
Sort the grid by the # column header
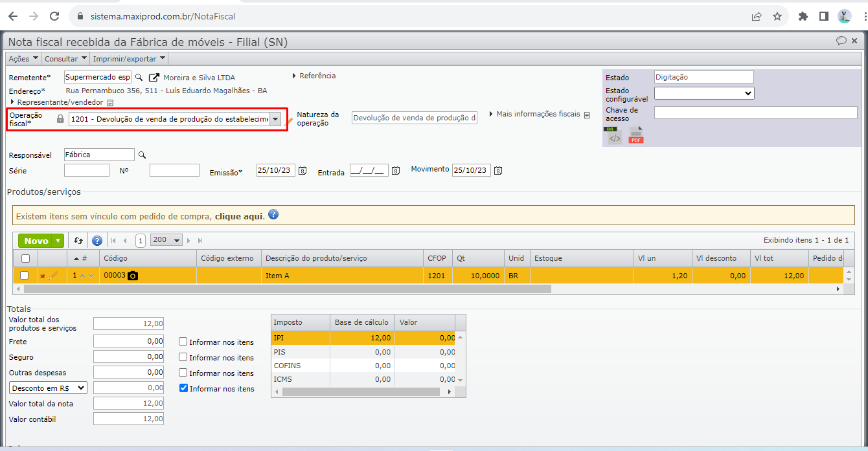[83, 258]
